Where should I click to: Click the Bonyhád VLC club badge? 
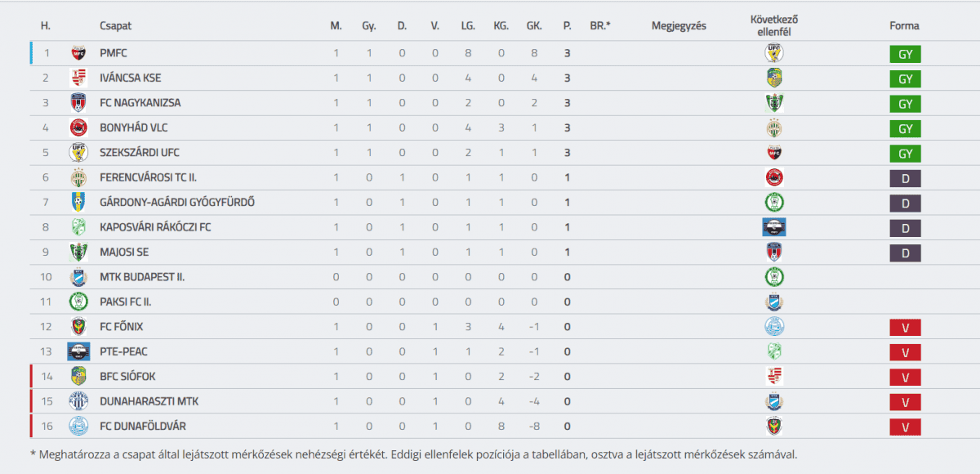point(78,128)
